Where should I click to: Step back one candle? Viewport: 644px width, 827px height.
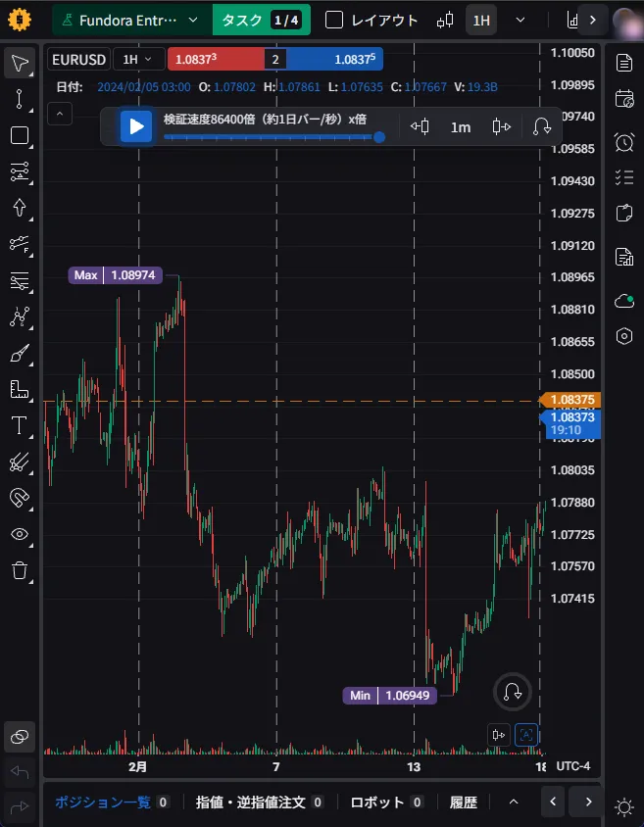click(420, 126)
